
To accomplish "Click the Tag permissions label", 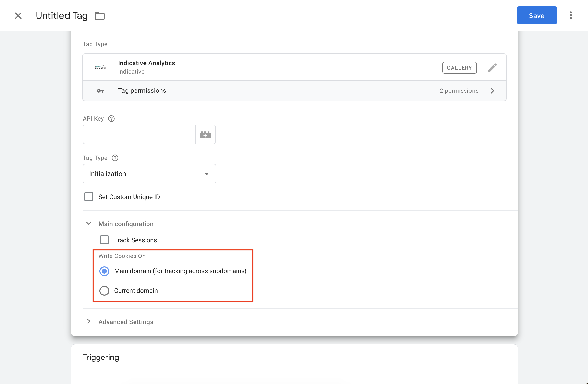I will point(142,90).
